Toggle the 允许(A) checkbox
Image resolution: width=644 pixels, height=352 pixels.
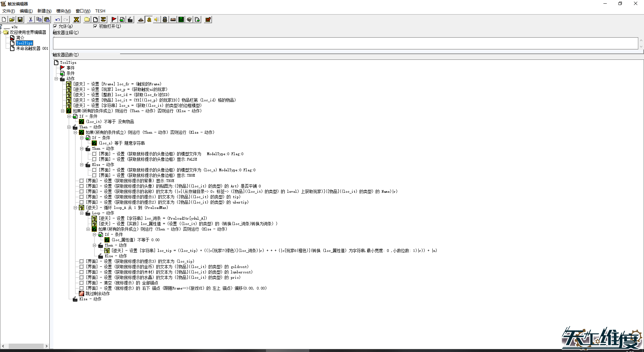point(55,26)
